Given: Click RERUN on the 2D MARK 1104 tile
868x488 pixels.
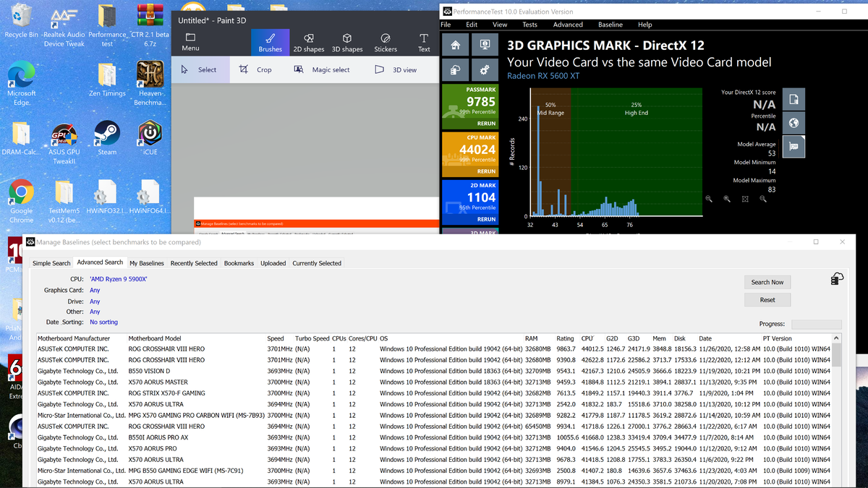Looking at the screenshot, I should [x=486, y=219].
